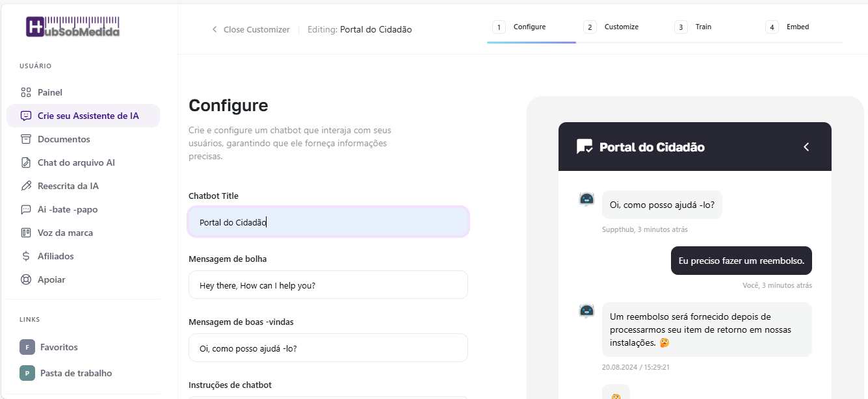Collapse the Portal do Cidadão chat preview
Viewport: 868px width, 399px height.
[x=806, y=146]
